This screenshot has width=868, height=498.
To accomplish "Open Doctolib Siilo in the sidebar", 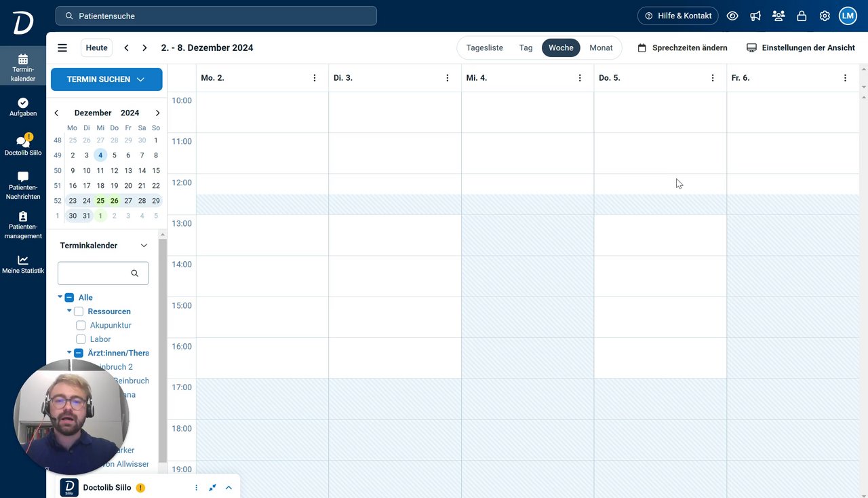I will point(23,145).
